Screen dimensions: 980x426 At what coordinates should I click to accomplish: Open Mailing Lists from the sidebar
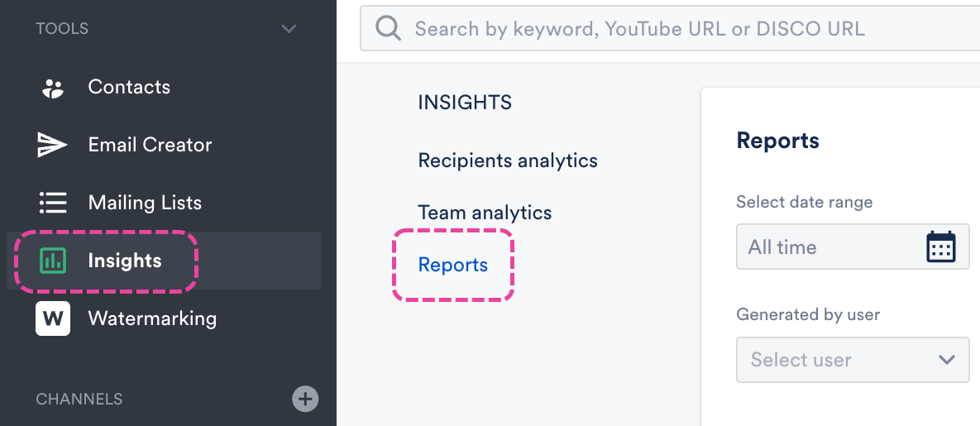[145, 203]
